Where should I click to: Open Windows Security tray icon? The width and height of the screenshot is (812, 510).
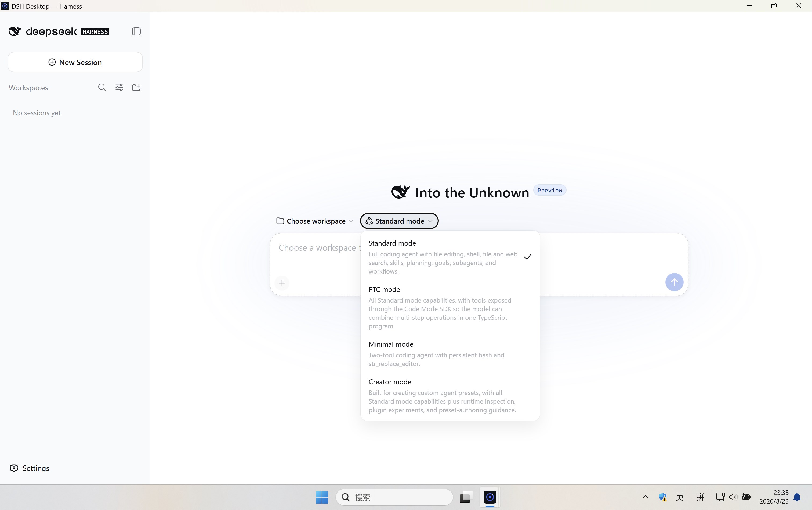pos(662,497)
